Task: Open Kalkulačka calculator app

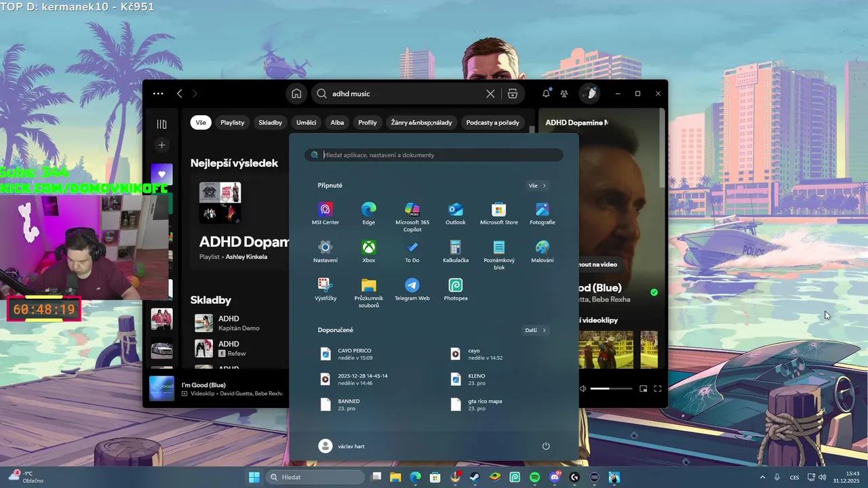Action: 456,251
